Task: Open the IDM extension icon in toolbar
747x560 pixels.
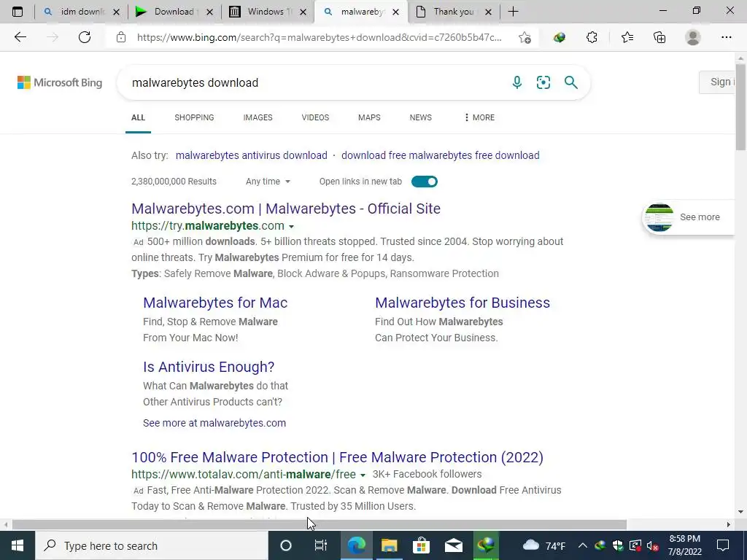Action: [560, 37]
